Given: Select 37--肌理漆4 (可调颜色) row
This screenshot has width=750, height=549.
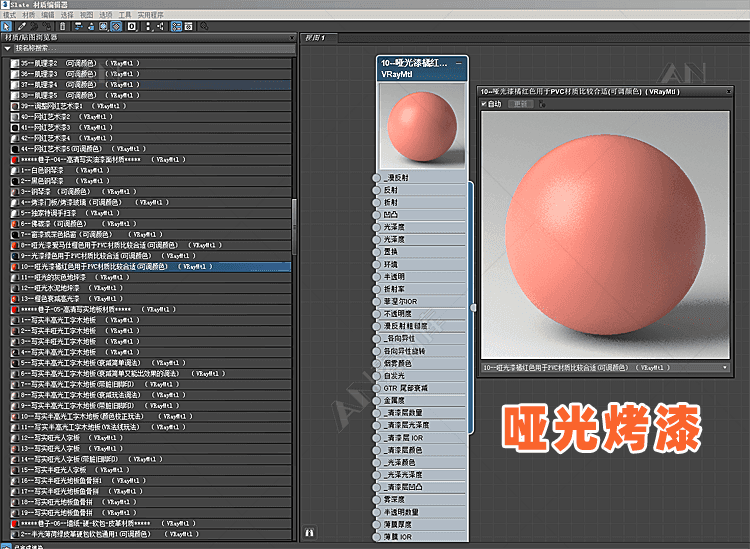Looking at the screenshot, I should pyautogui.click(x=151, y=85).
